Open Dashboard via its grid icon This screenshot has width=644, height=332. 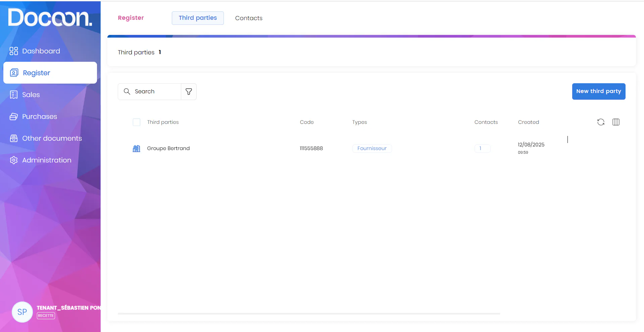pyautogui.click(x=14, y=51)
